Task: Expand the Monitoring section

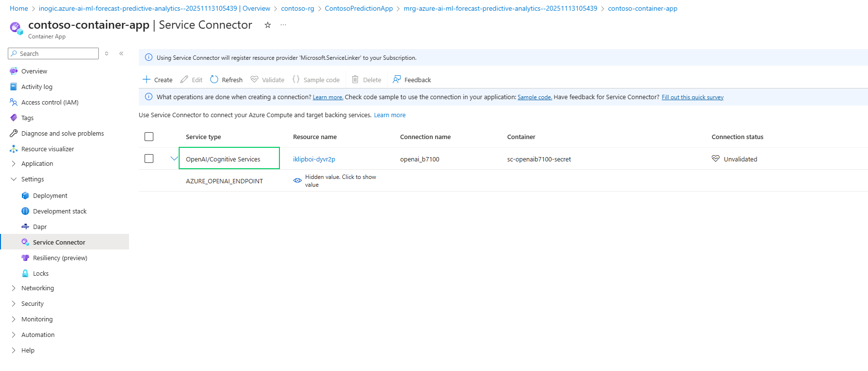Action: point(37,319)
